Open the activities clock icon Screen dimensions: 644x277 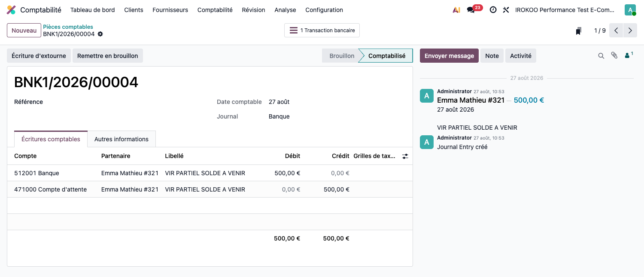[x=493, y=10]
